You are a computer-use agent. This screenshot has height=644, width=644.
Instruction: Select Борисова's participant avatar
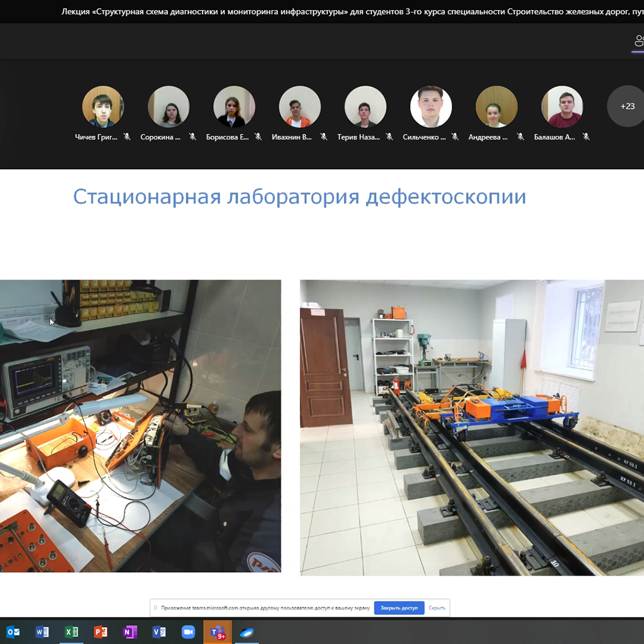[234, 106]
